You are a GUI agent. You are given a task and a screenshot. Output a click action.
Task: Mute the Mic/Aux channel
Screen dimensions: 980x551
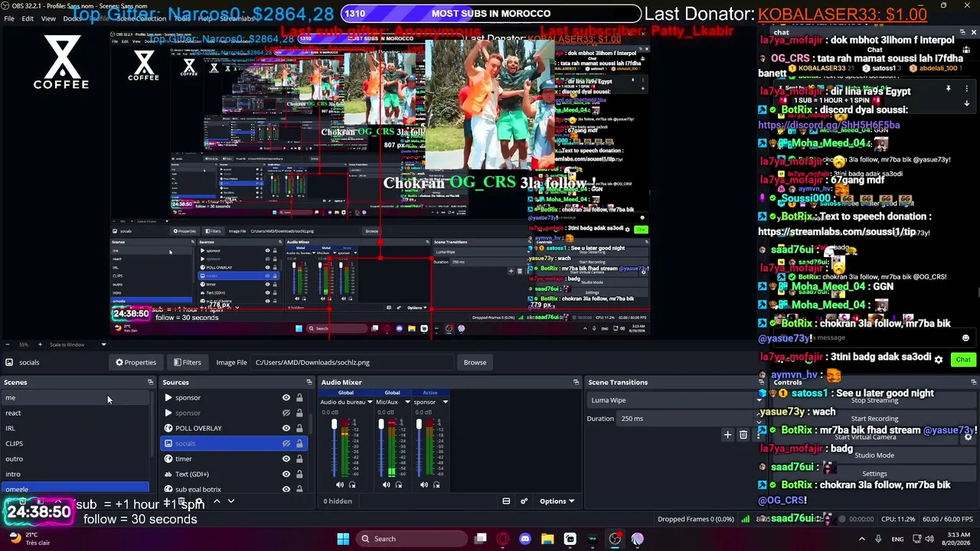point(386,484)
